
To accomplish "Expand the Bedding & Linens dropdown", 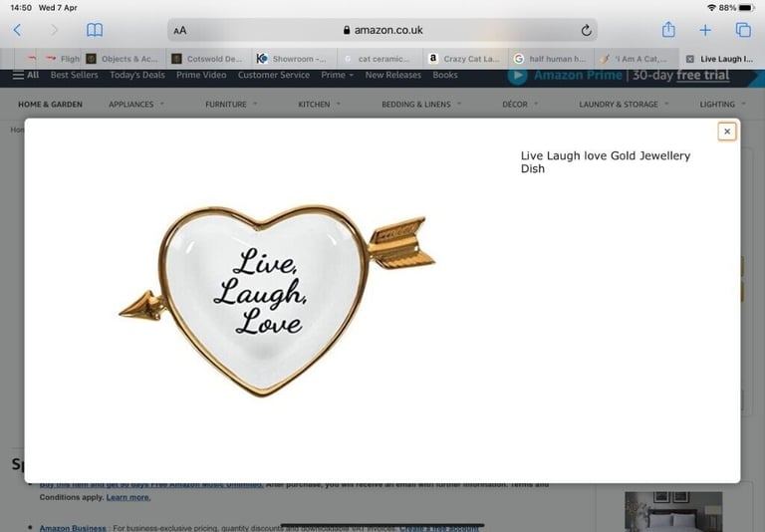I will [x=421, y=105].
